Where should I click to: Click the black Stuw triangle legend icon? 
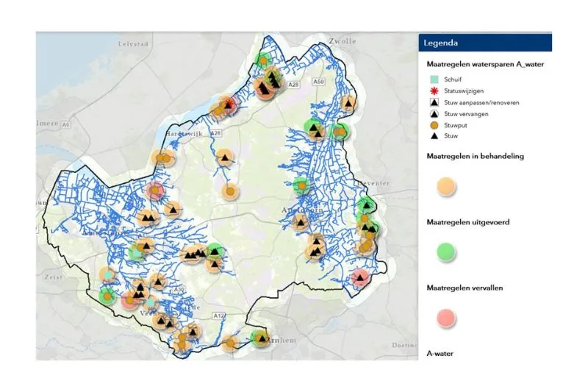433,136
